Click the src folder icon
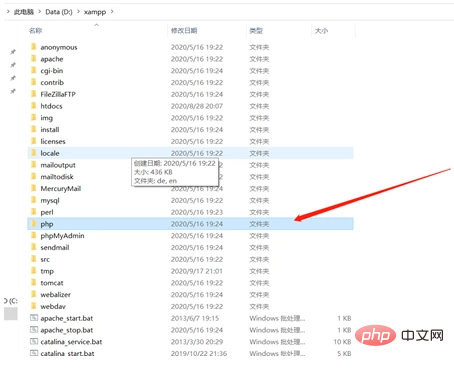This screenshot has height=368, width=454. click(33, 259)
